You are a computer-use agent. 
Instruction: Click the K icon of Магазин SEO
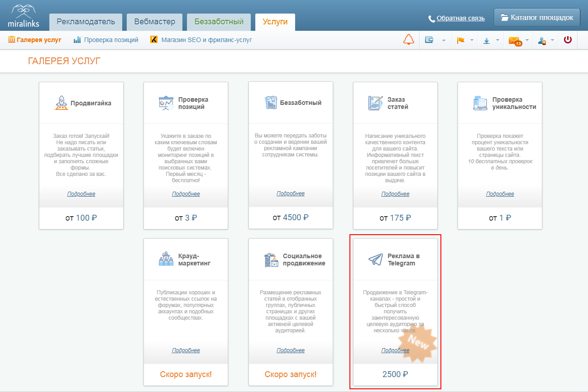pyautogui.click(x=153, y=40)
